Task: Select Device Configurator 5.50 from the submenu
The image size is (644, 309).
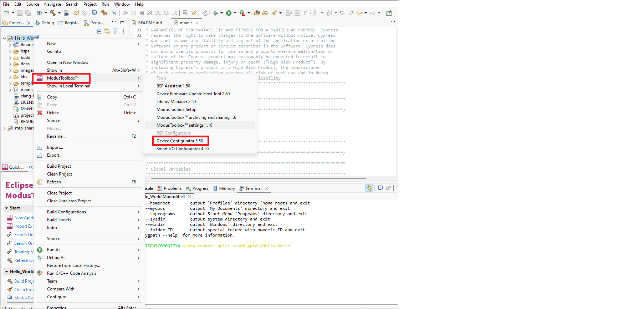Action: 180,141
